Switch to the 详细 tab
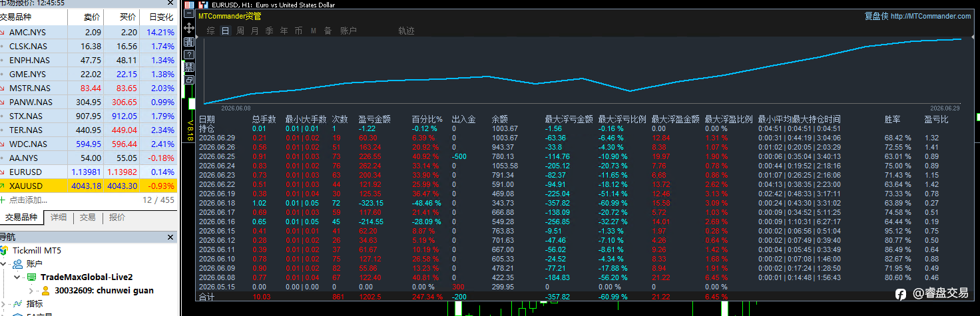This screenshot has height=316, width=980. click(x=59, y=217)
